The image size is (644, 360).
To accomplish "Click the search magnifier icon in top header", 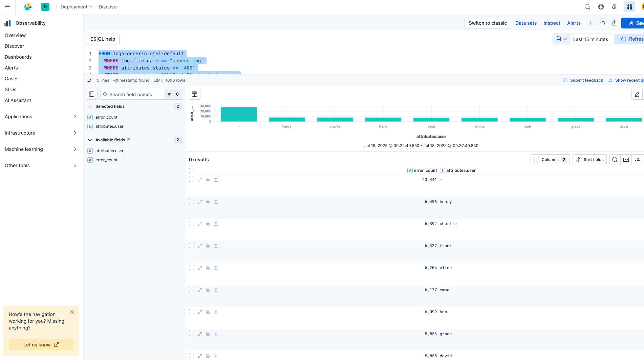I will point(587,7).
